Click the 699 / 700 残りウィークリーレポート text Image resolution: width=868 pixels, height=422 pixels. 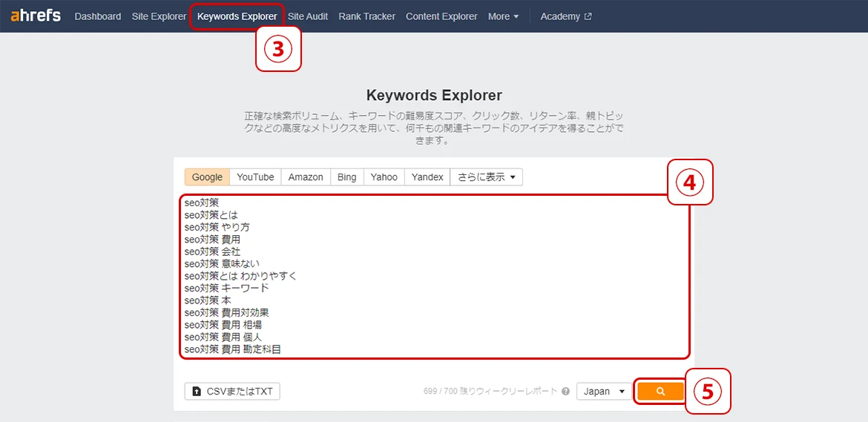490,391
